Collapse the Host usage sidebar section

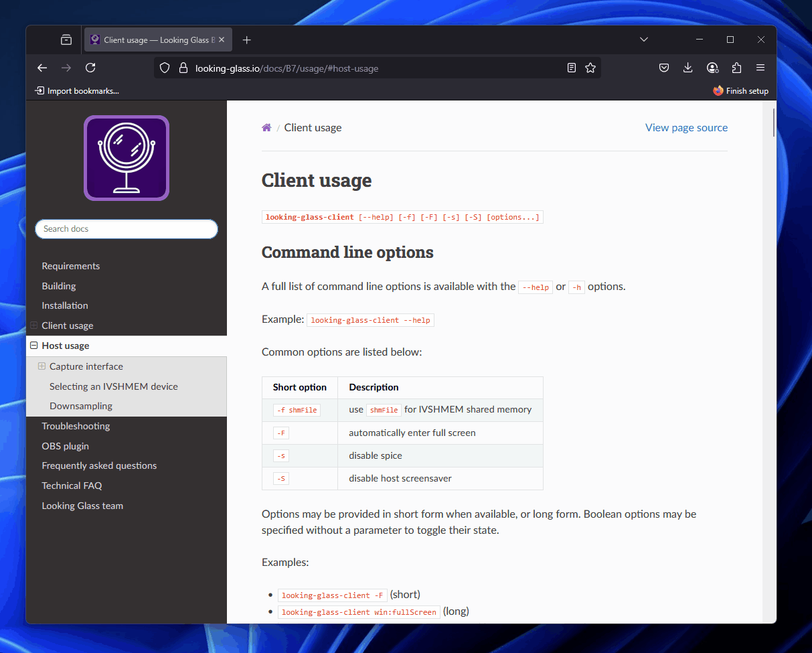pyautogui.click(x=34, y=346)
